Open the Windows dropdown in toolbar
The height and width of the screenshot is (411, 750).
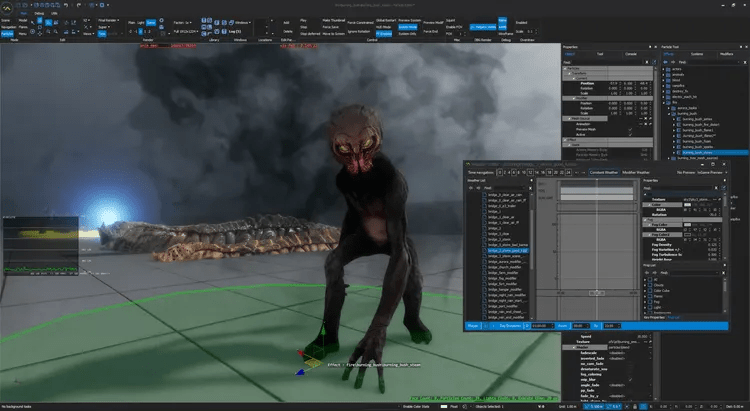[x=243, y=22]
